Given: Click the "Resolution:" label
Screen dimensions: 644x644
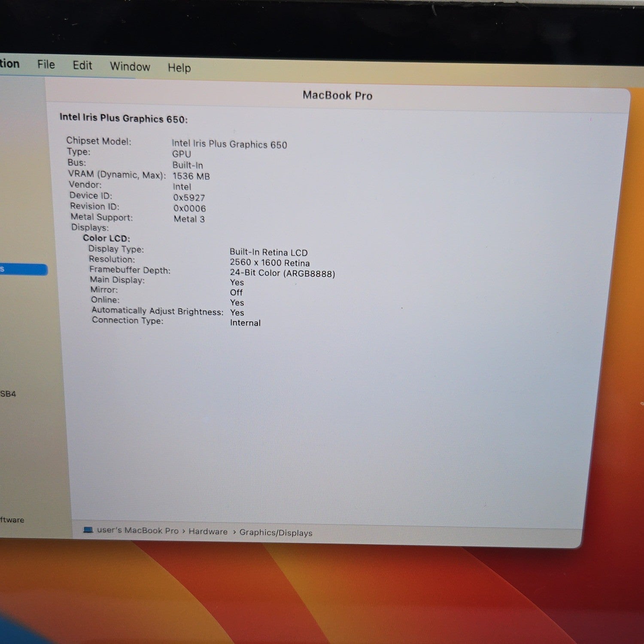Looking at the screenshot, I should coord(112,259).
